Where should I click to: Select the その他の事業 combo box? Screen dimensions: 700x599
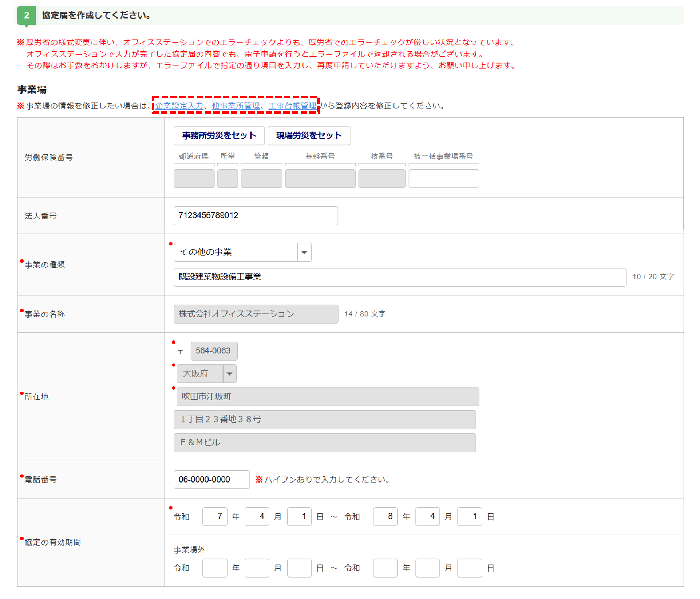click(236, 252)
